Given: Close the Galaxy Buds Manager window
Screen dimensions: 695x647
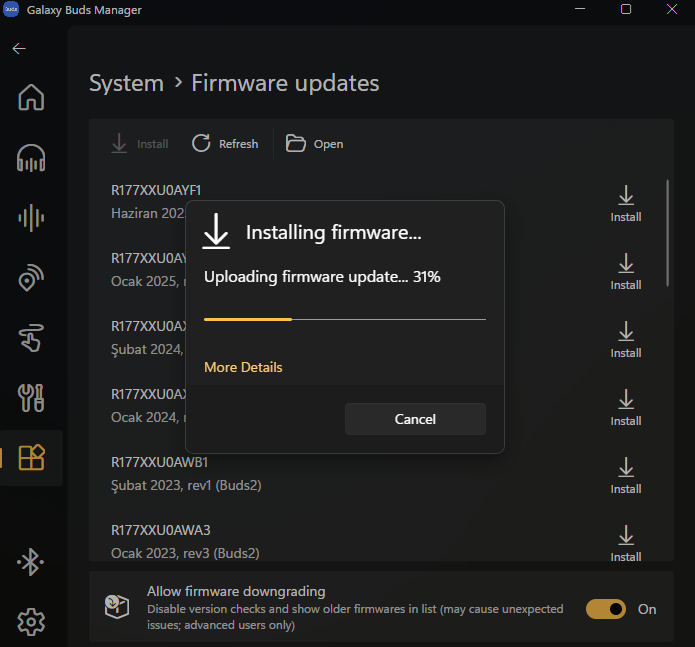Looking at the screenshot, I should tap(672, 9).
